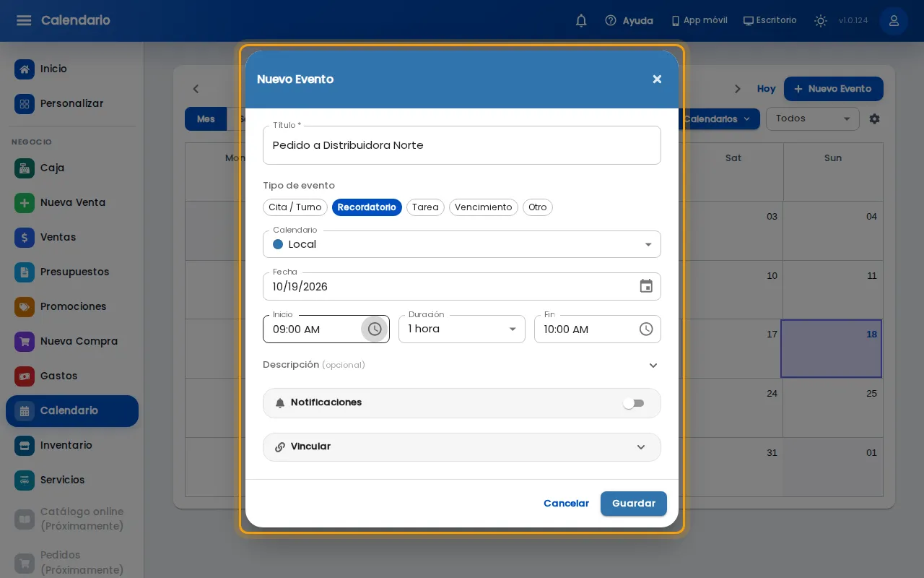Select Tarea event type
924x578 pixels.
(x=425, y=207)
